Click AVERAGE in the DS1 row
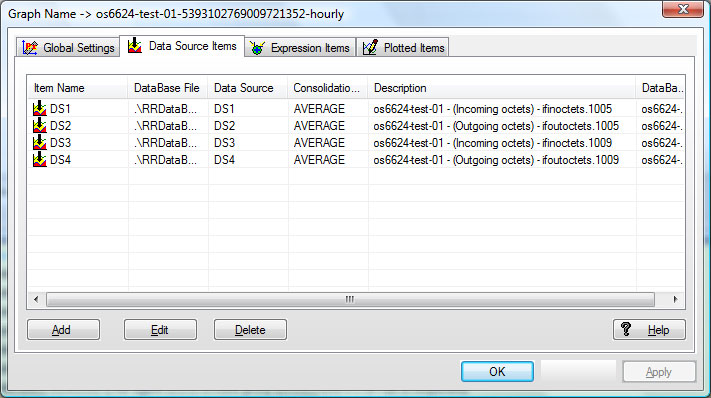 pyautogui.click(x=319, y=109)
